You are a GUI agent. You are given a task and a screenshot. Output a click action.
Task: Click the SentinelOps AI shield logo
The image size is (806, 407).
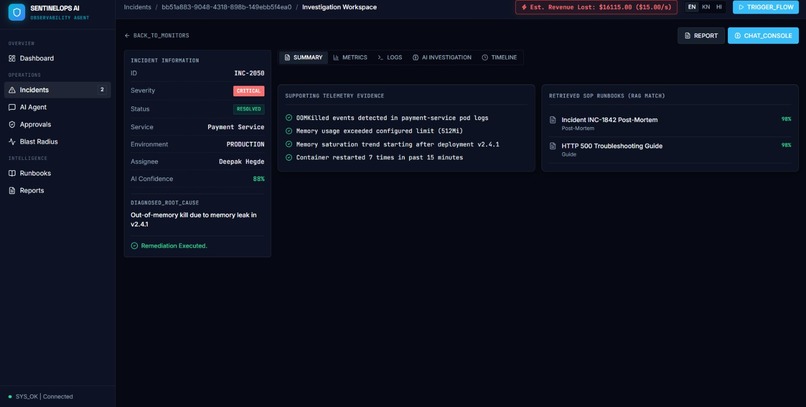click(x=16, y=12)
